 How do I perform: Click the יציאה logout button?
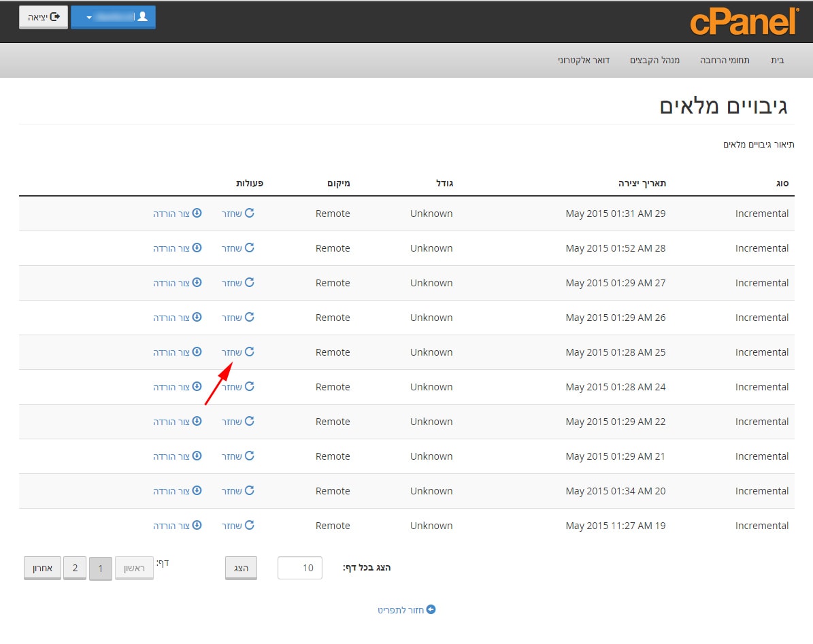coord(44,17)
